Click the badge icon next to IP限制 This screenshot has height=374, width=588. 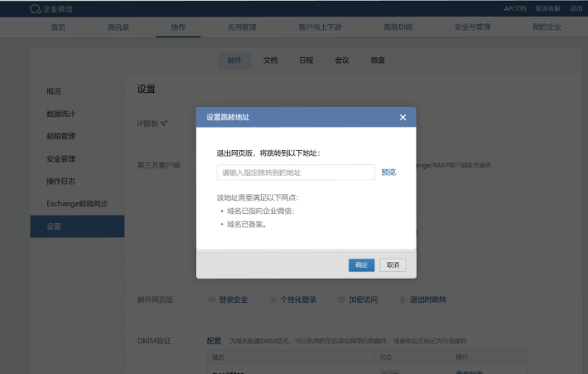click(164, 124)
